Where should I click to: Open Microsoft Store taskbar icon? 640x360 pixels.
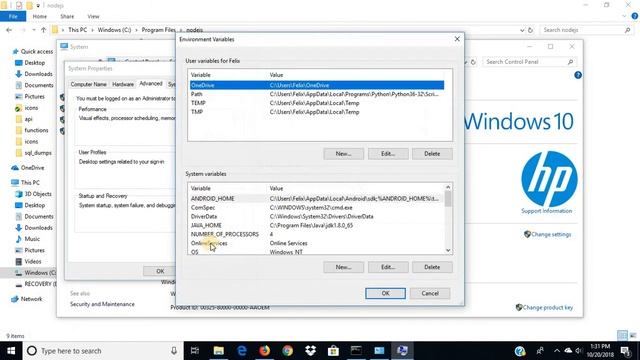tap(333, 351)
